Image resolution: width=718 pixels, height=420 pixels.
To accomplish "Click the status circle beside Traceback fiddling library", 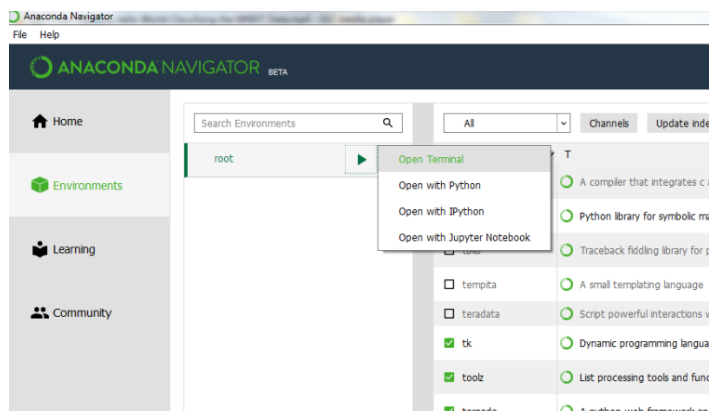I will [x=566, y=250].
